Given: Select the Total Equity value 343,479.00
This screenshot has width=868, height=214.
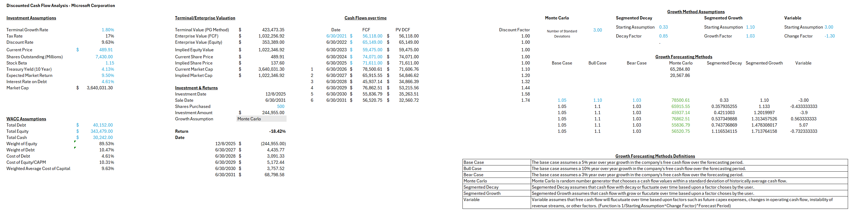Looking at the screenshot, I should pos(102,131).
